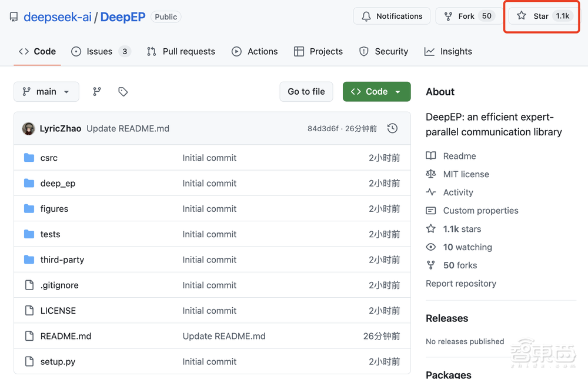The height and width of the screenshot is (379, 588).
Task: Click the branches icon next to main selector
Action: (97, 92)
